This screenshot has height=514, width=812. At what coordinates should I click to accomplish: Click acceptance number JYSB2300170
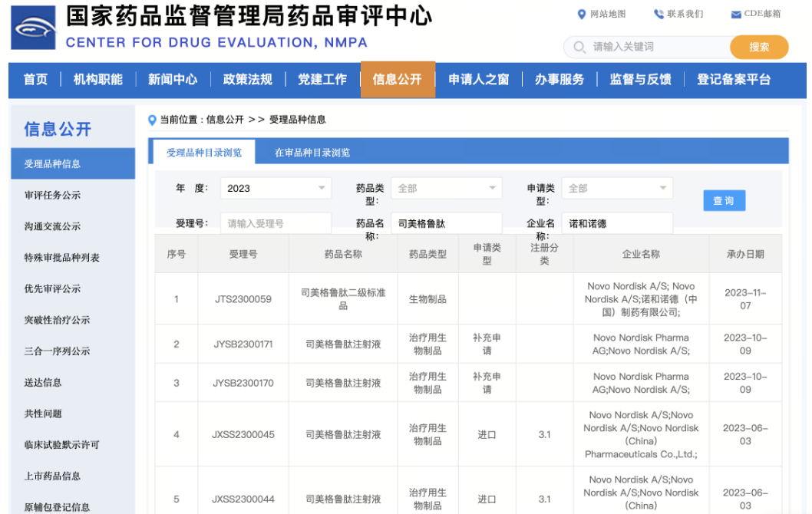tap(243, 383)
